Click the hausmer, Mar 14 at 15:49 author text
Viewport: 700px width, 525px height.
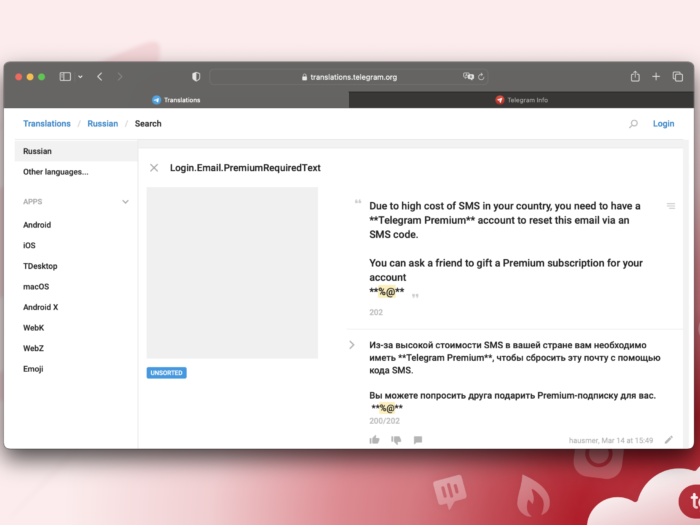[611, 441]
